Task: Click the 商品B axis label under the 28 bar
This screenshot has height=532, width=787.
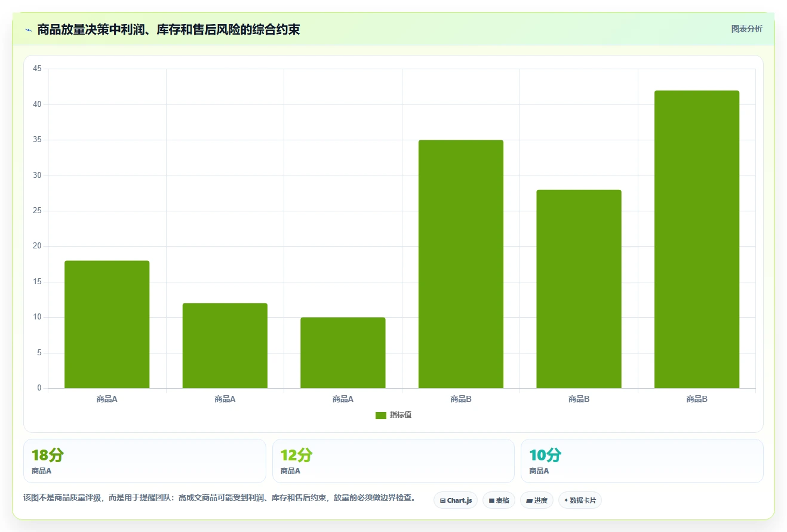Action: click(x=579, y=399)
